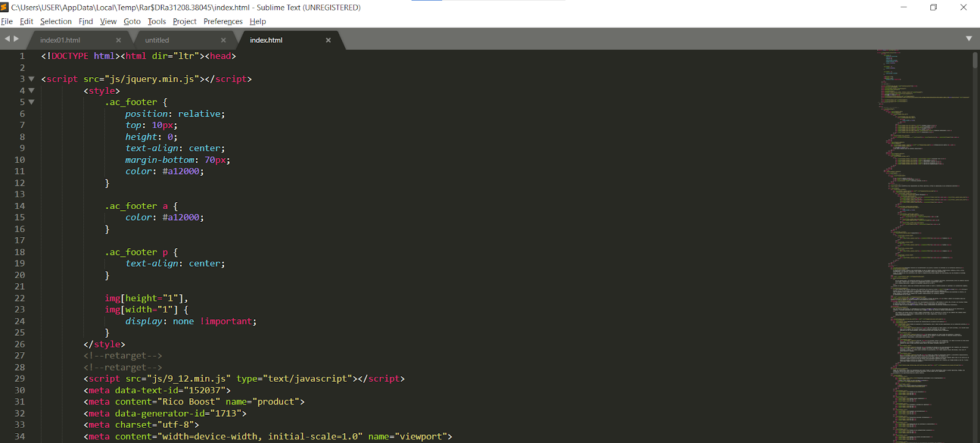Open the Goto menu
This screenshot has width=980, height=443.
[132, 21]
